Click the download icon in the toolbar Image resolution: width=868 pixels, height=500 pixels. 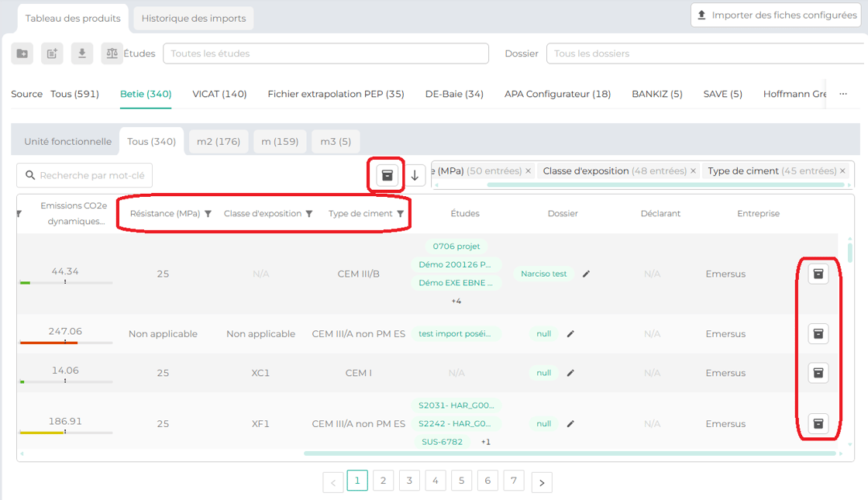click(x=82, y=53)
